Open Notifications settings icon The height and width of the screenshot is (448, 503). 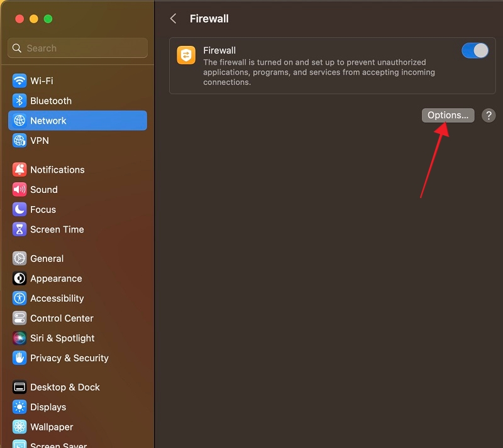tap(19, 169)
